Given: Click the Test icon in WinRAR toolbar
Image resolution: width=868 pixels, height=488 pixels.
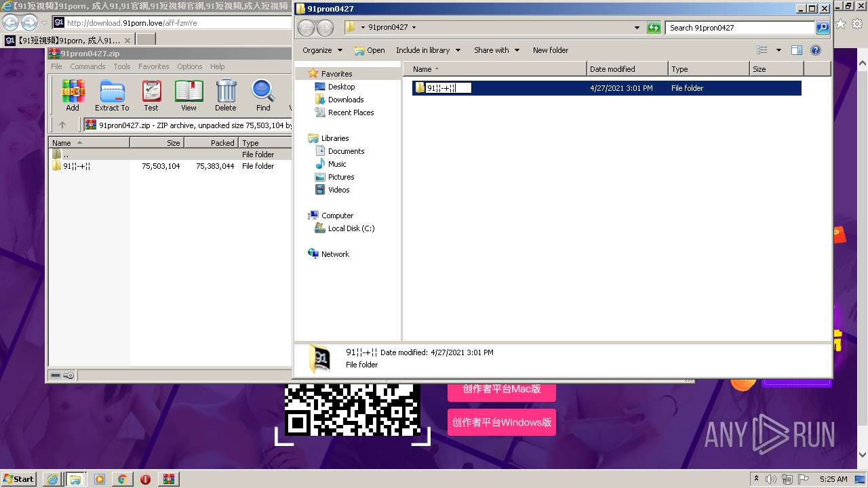Looking at the screenshot, I should (x=151, y=95).
